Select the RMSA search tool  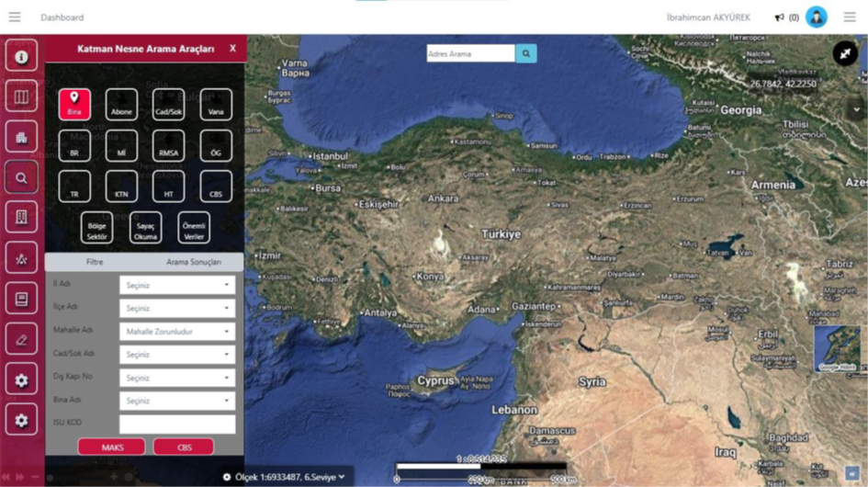tap(168, 145)
